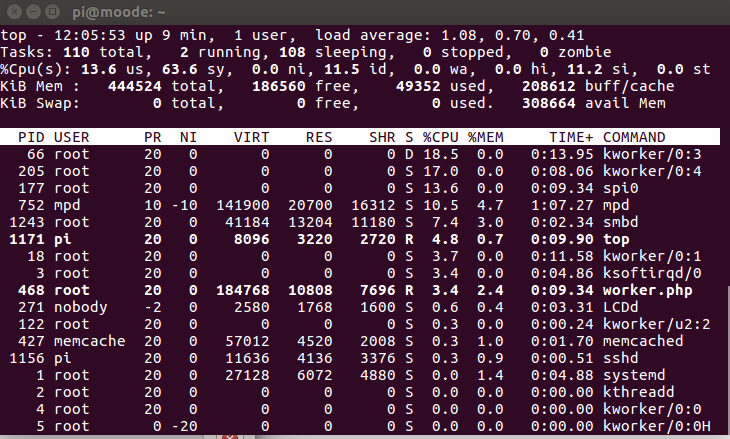
Task: Click the kworker/u2:2 command entry
Action: [x=656, y=324]
